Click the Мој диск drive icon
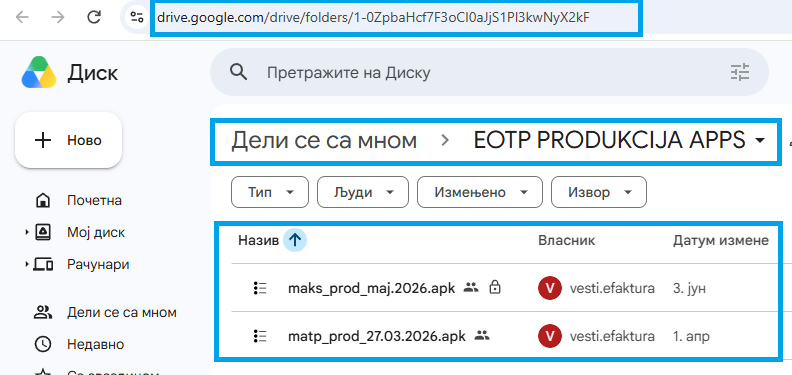 coord(43,232)
